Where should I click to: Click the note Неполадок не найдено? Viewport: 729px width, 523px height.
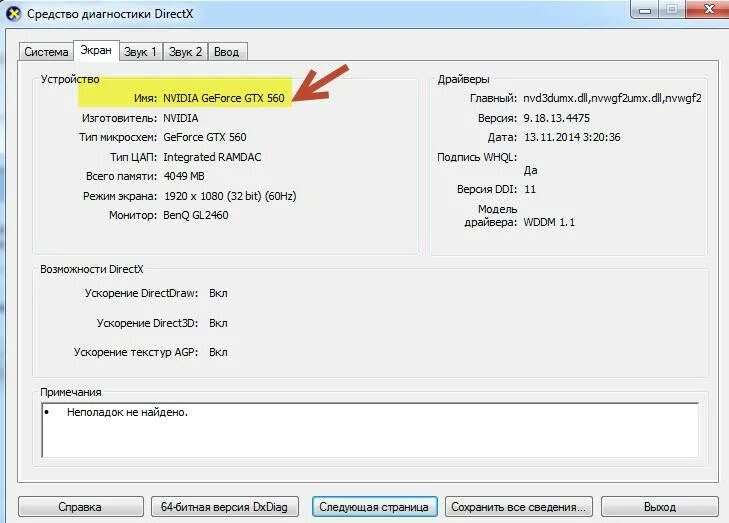coord(127,412)
